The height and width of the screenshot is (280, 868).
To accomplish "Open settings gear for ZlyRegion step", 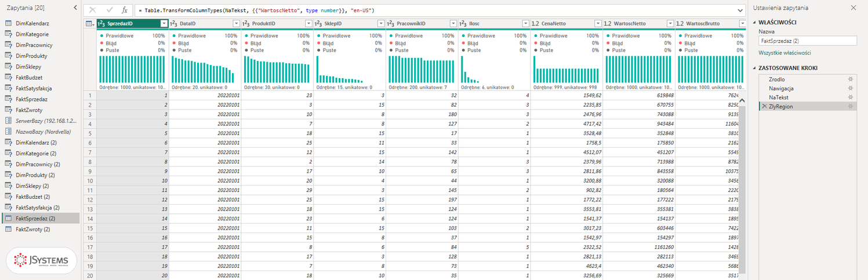I will pyautogui.click(x=851, y=107).
